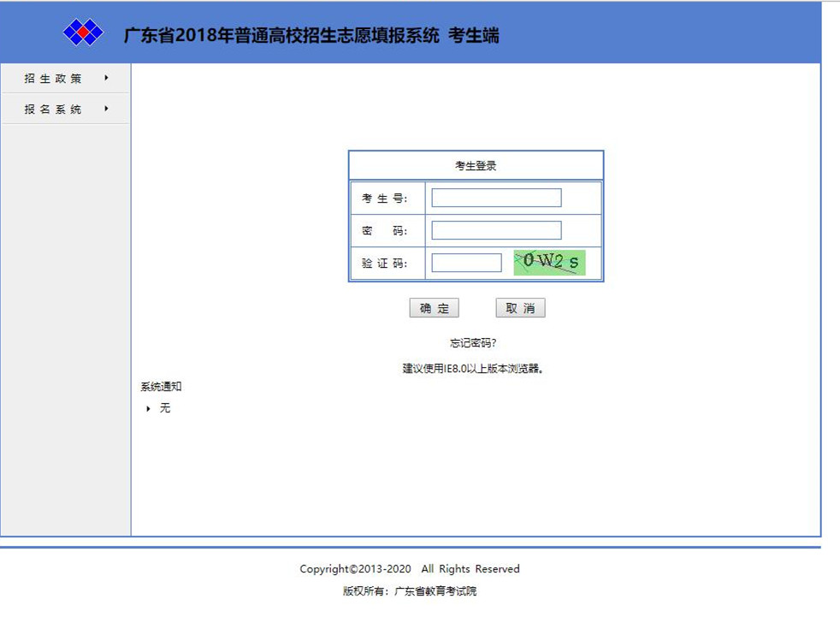Click the 验证码 label
The height and width of the screenshot is (617, 840).
(x=384, y=264)
